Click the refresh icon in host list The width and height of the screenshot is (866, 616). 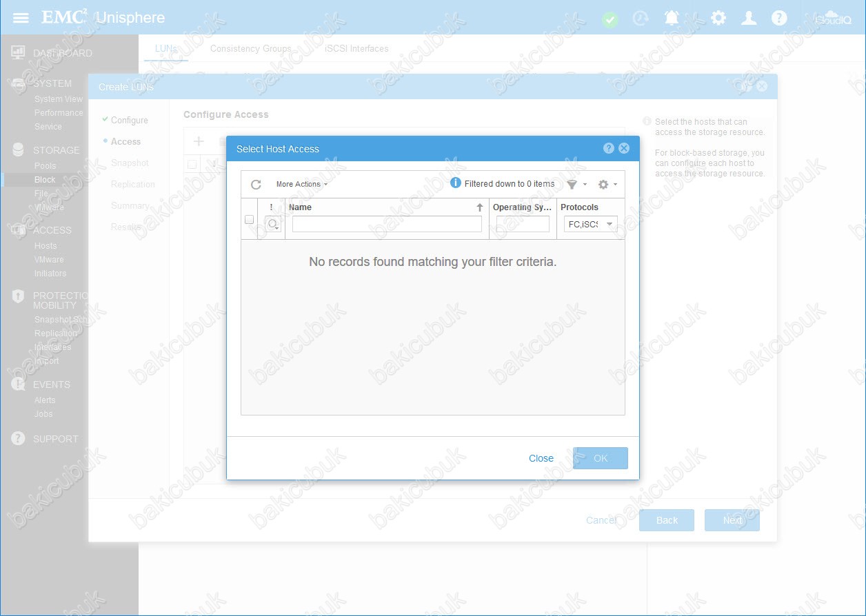click(256, 185)
